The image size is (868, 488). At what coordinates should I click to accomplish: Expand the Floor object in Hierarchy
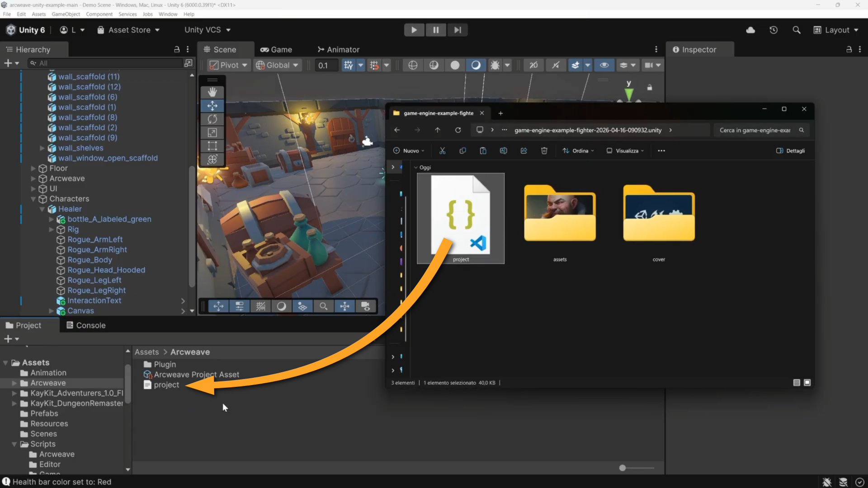pyautogui.click(x=33, y=168)
